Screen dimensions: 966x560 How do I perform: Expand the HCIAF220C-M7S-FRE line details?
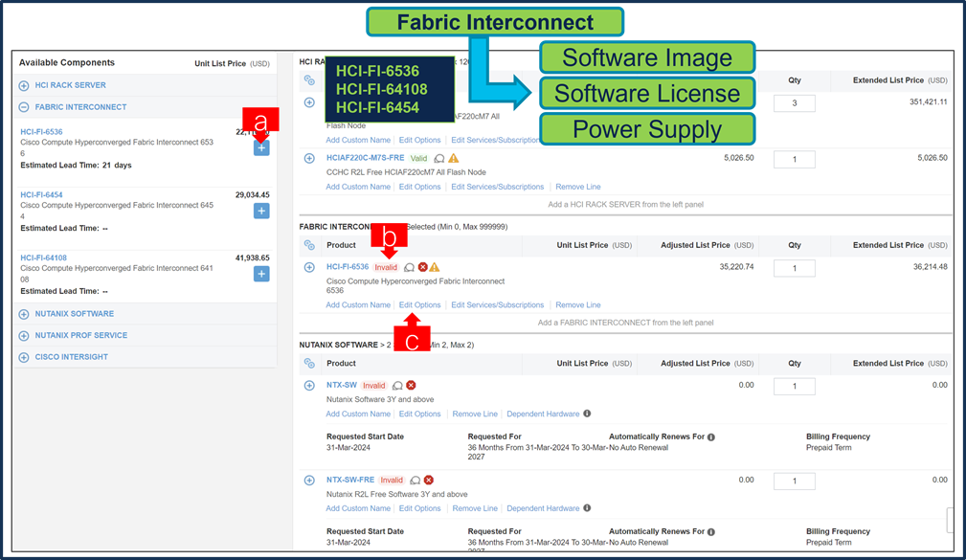tap(309, 158)
